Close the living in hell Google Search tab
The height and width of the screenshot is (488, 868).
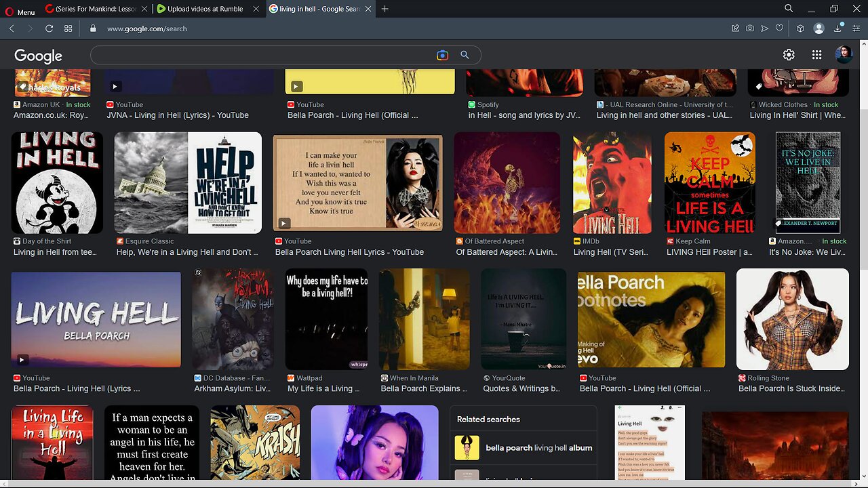368,9
